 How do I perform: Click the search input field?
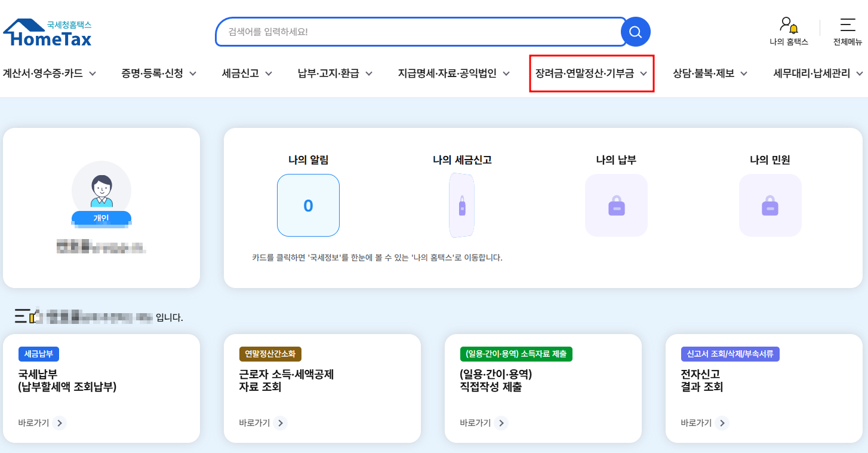(x=418, y=32)
